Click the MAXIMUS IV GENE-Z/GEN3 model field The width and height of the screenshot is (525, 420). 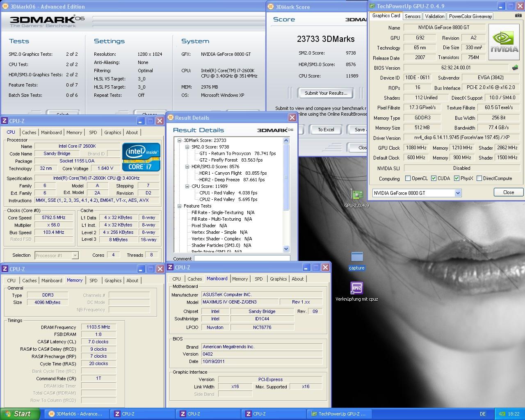(239, 302)
